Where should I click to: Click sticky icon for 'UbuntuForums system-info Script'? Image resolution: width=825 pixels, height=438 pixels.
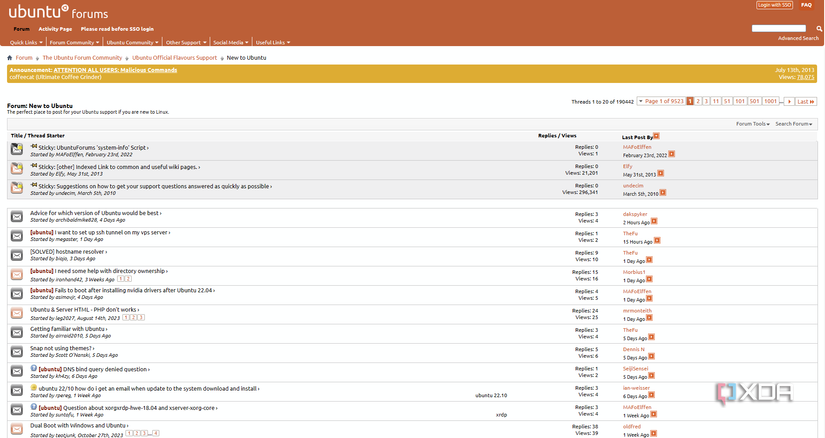click(17, 150)
